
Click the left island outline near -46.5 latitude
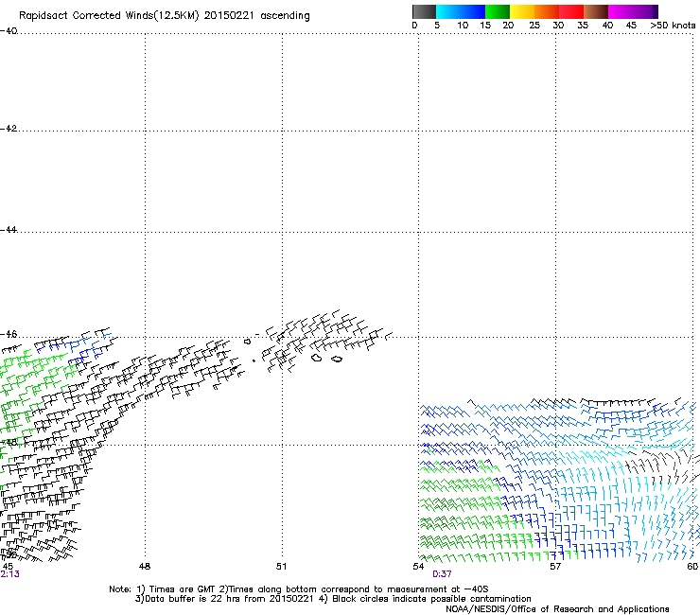pyautogui.click(x=317, y=358)
